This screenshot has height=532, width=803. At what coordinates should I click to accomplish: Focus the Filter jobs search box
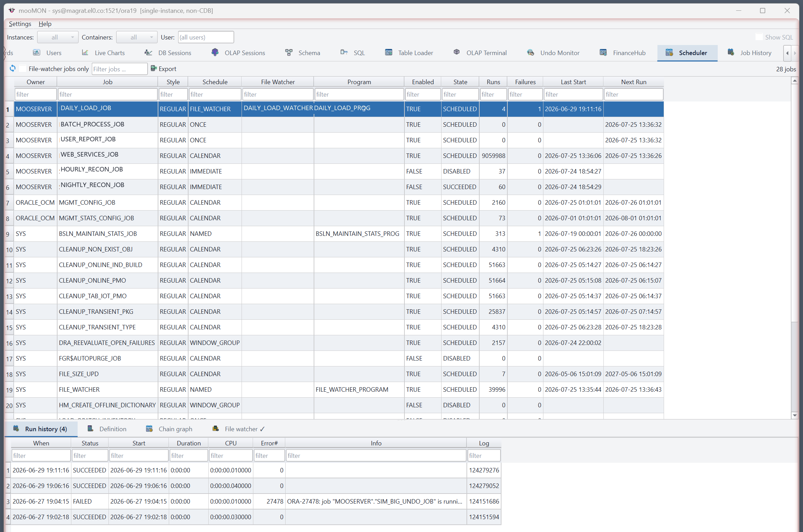click(x=120, y=69)
